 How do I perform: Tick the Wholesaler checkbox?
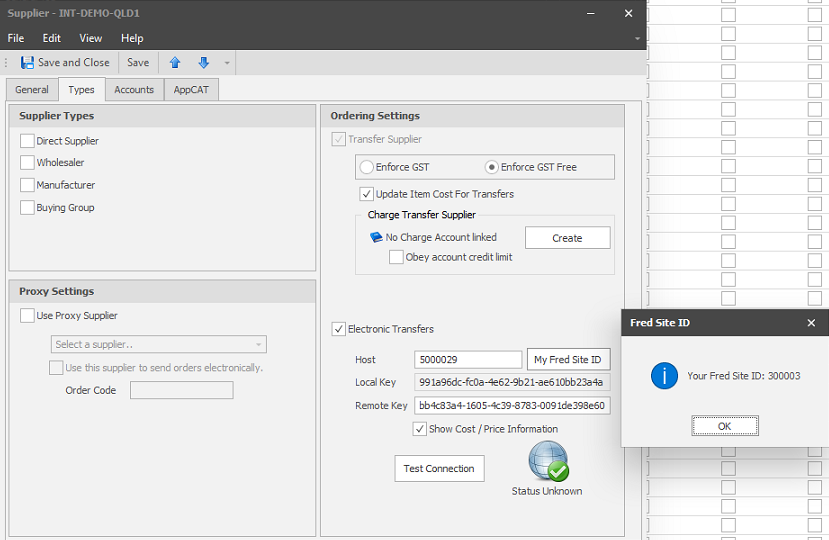tap(28, 163)
